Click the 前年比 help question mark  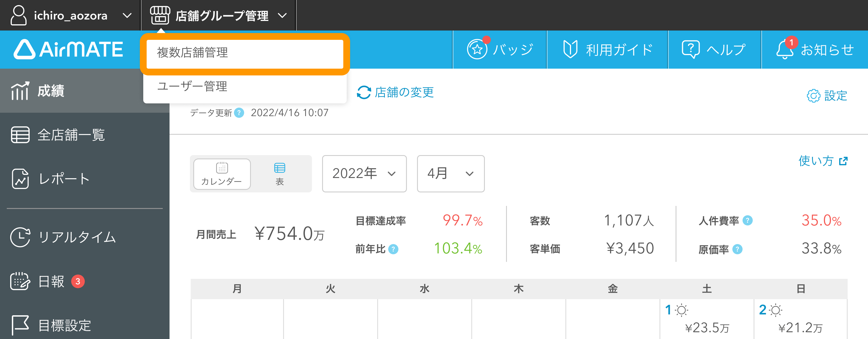[x=393, y=249]
